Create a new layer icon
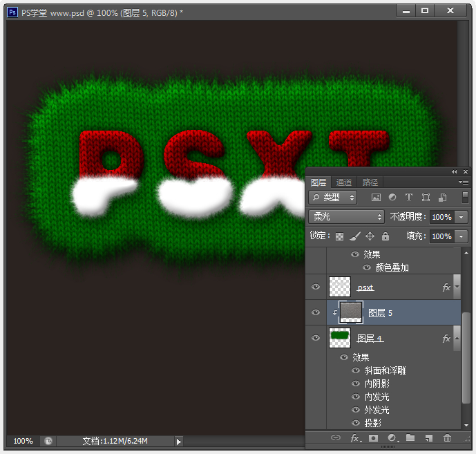 tap(428, 437)
